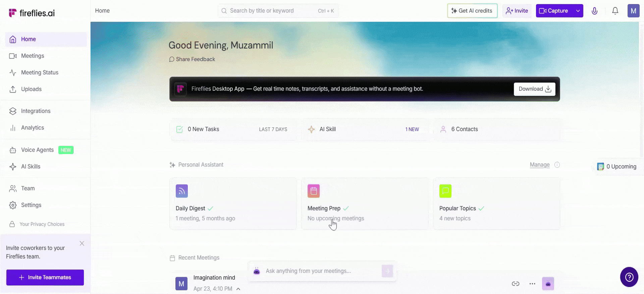Click Invite Teammates button
This screenshot has width=644, height=294.
tap(45, 278)
